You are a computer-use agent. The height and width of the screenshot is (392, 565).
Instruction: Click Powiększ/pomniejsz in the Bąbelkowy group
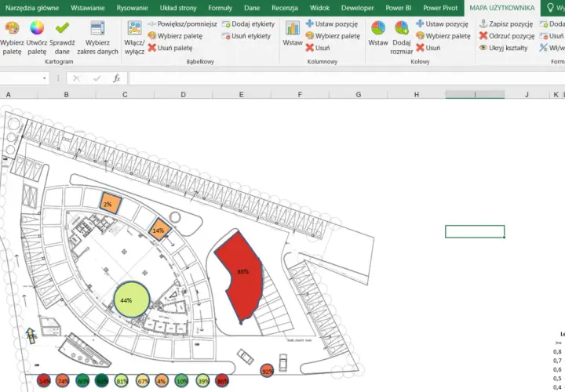[x=183, y=24]
